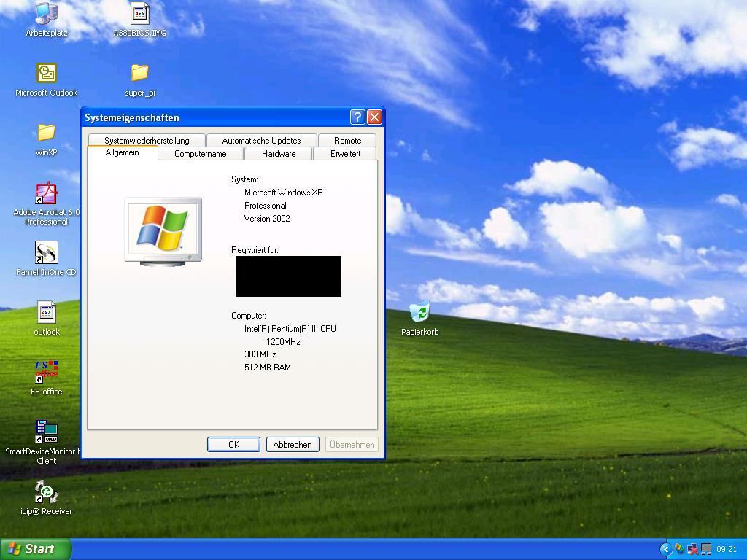Viewport: 747px width, 560px height.
Task: Click the '1200MHz' text
Action: [x=283, y=341]
